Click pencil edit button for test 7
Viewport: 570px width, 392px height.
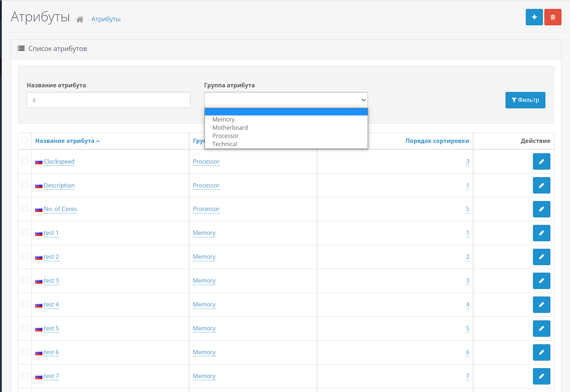(x=541, y=376)
